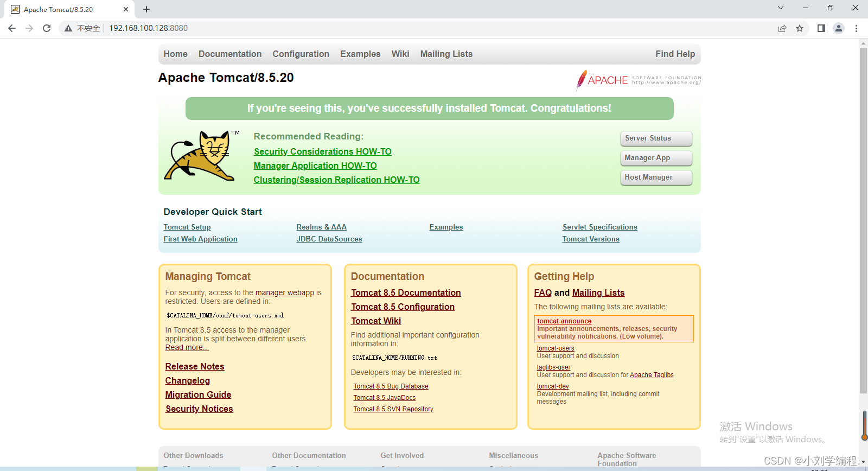Open the Security Notices link
Viewport: 868px width, 471px height.
(x=199, y=409)
